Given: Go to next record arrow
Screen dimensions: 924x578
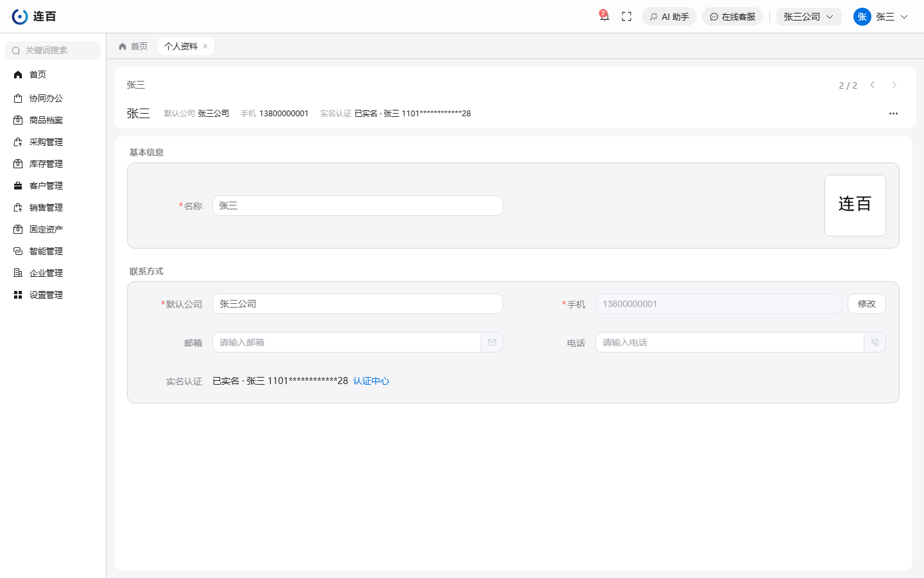Looking at the screenshot, I should tap(894, 85).
